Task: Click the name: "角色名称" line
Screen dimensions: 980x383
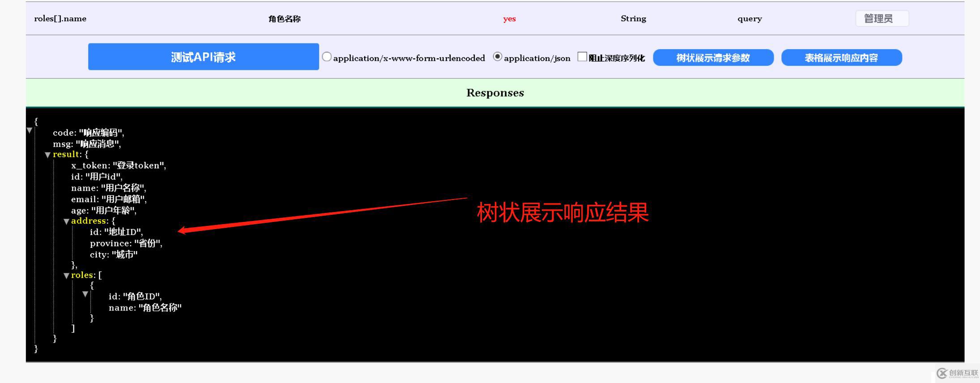Action: (145, 307)
